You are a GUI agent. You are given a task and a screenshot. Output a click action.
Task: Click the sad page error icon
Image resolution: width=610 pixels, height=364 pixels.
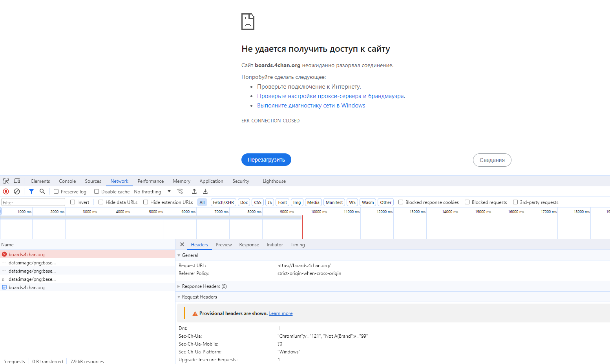click(x=248, y=22)
